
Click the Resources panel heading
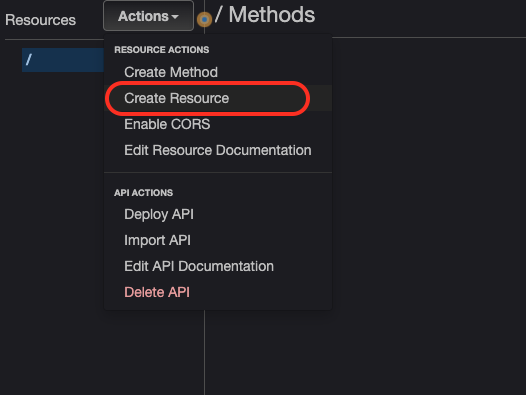(41, 20)
